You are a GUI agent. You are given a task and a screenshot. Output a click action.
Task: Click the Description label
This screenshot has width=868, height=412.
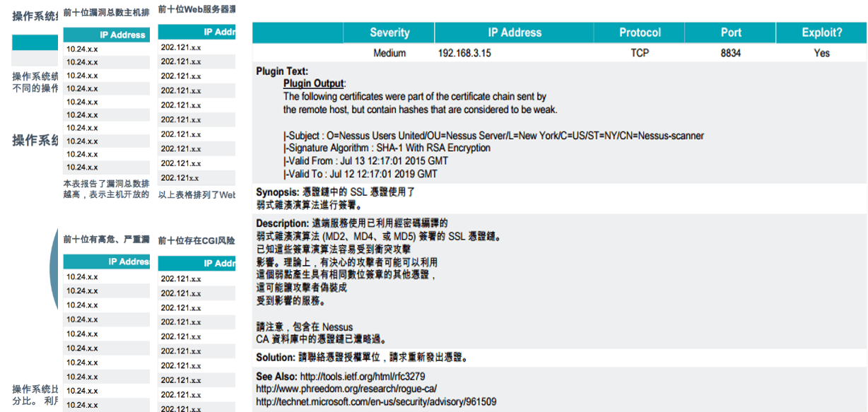tap(281, 223)
